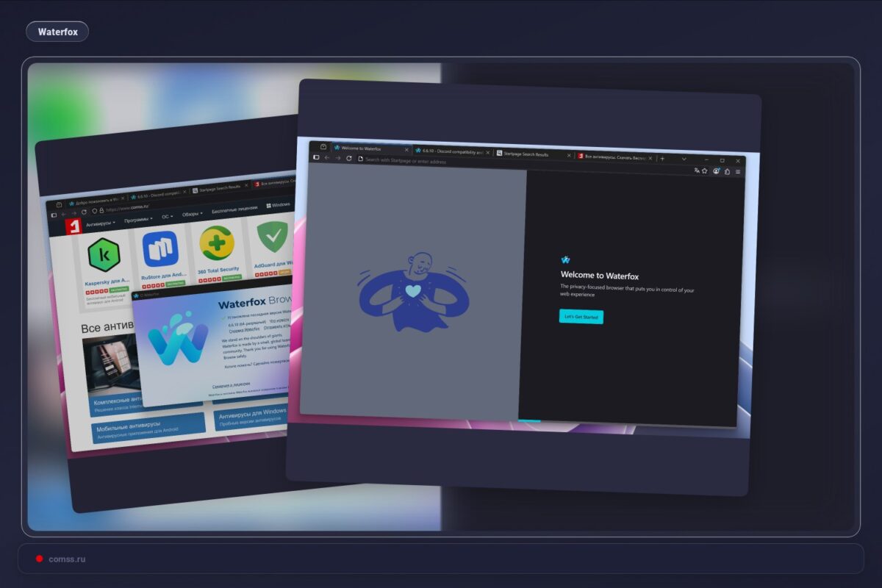Viewport: 882px width, 588px height.
Task: Click the bookmark star in the address bar
Action: (704, 170)
